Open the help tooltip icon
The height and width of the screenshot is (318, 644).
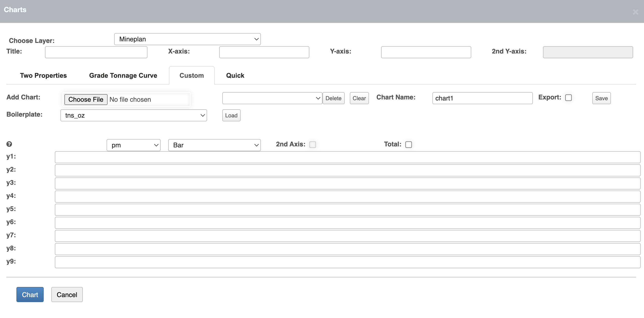tap(9, 144)
